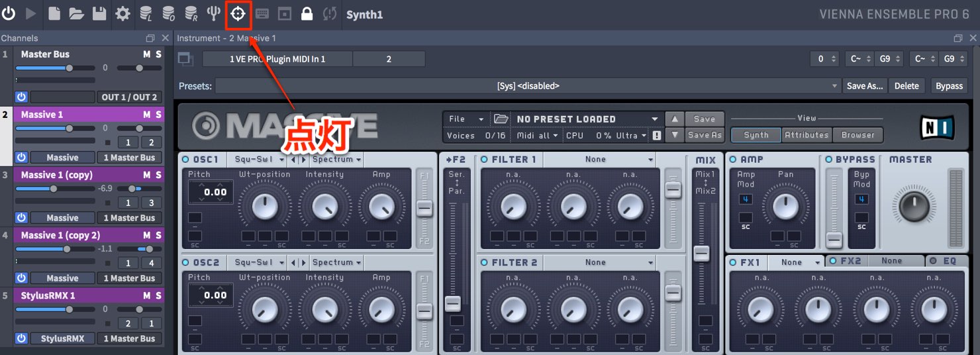The width and height of the screenshot is (980, 355).
Task: Toggle OSC1 enable indicator in Massive
Action: point(185,160)
